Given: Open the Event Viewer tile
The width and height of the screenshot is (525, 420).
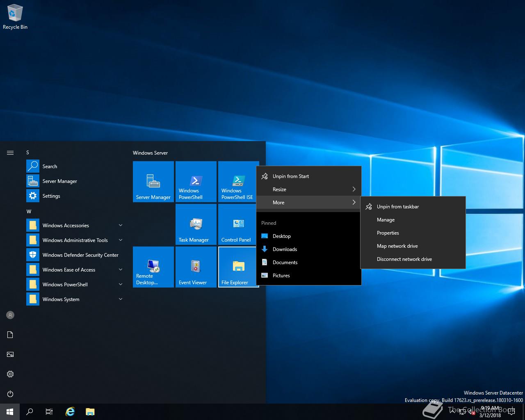Looking at the screenshot, I should (196, 267).
